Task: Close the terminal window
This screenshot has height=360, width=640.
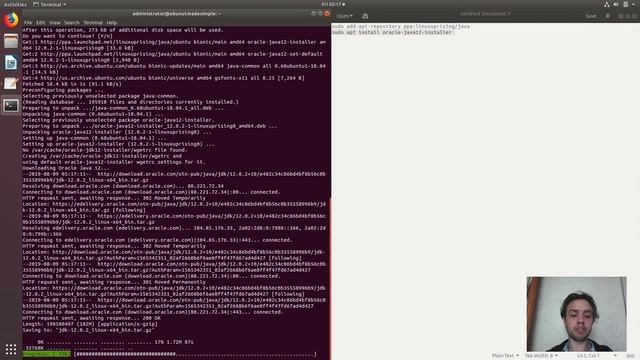Action: (327, 13)
